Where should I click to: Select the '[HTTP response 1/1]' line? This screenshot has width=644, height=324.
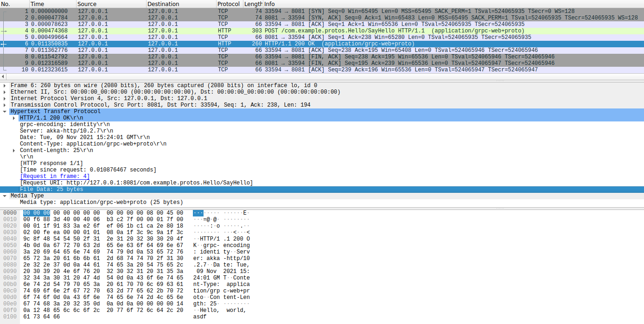[x=51, y=163]
